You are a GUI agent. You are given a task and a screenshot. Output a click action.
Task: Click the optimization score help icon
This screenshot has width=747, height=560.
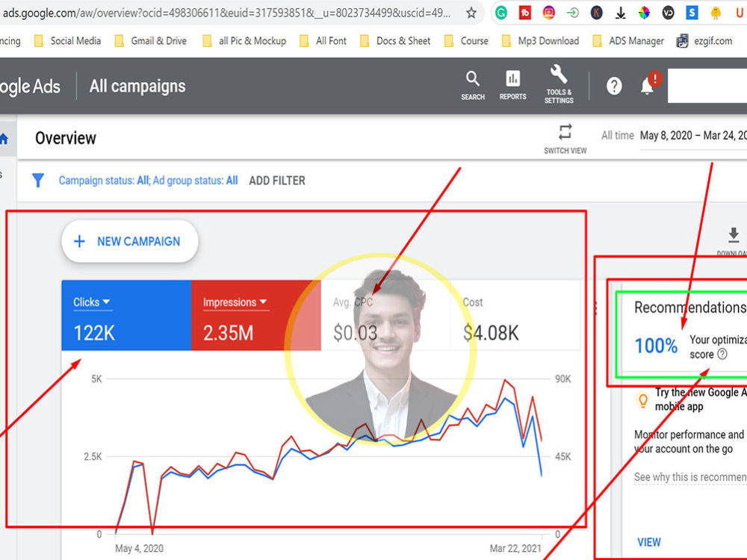point(722,354)
